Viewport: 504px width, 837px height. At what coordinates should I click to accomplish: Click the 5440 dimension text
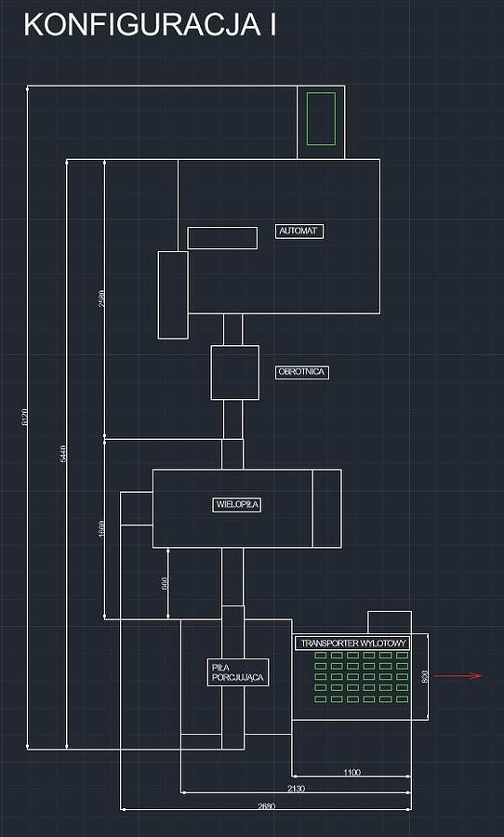click(62, 454)
